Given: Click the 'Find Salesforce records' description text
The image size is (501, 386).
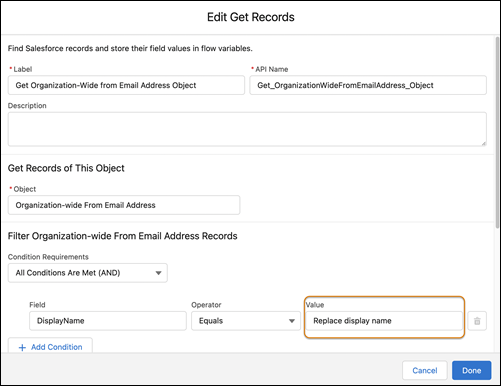Looking at the screenshot, I should pos(130,48).
